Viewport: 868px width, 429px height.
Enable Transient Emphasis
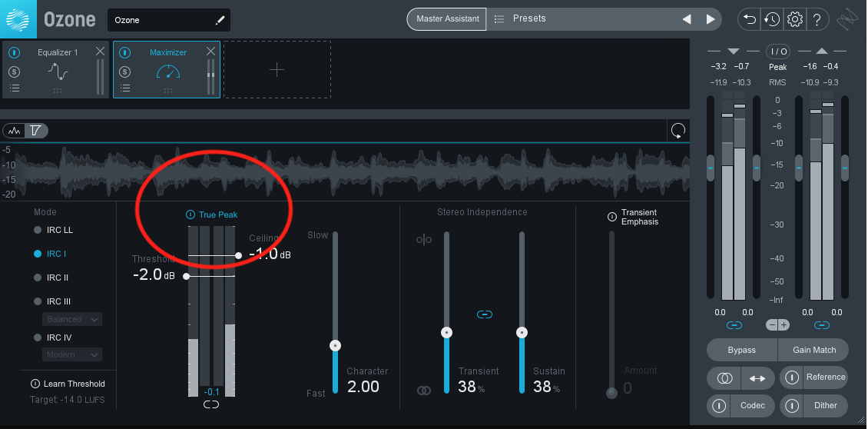632,217
